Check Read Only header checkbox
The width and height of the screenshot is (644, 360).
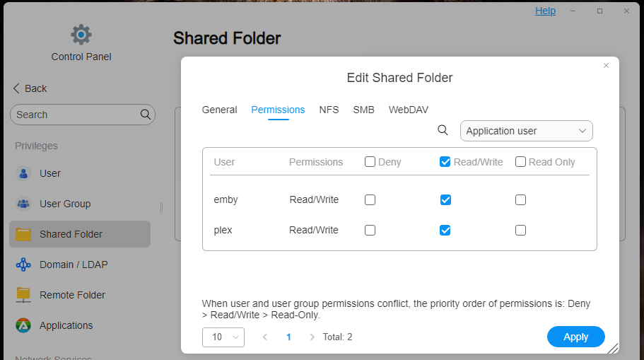point(520,162)
